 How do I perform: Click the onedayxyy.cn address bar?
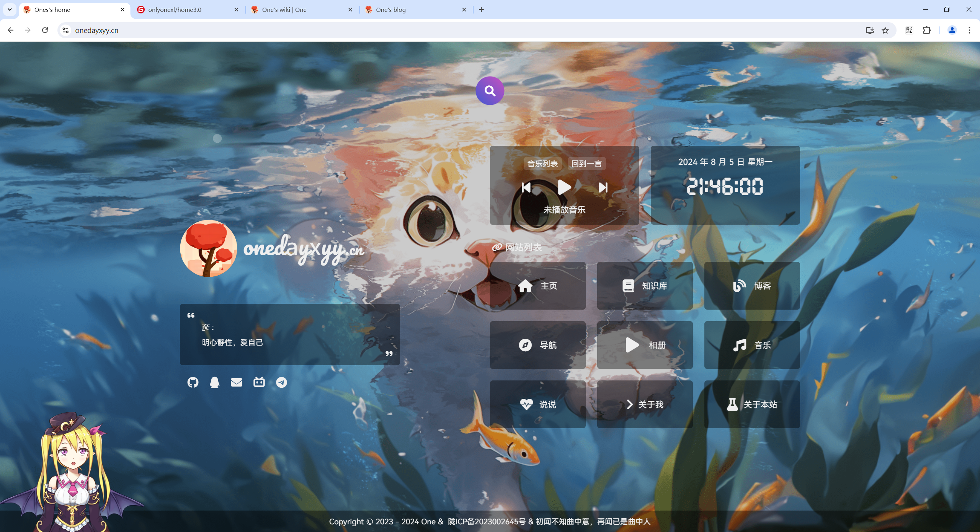click(x=459, y=30)
